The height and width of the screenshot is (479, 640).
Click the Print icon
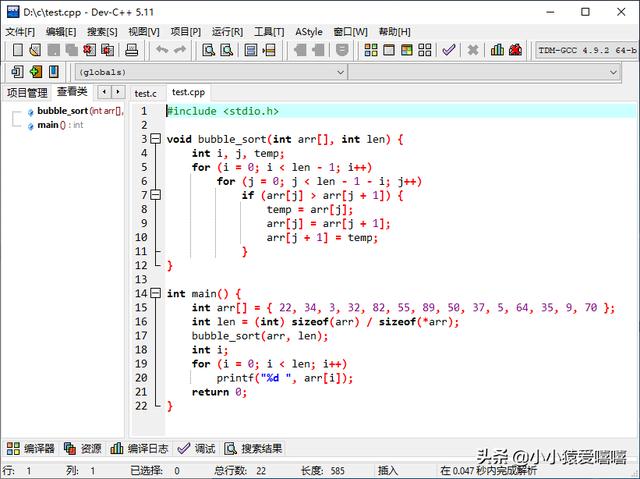pyautogui.click(x=131, y=50)
